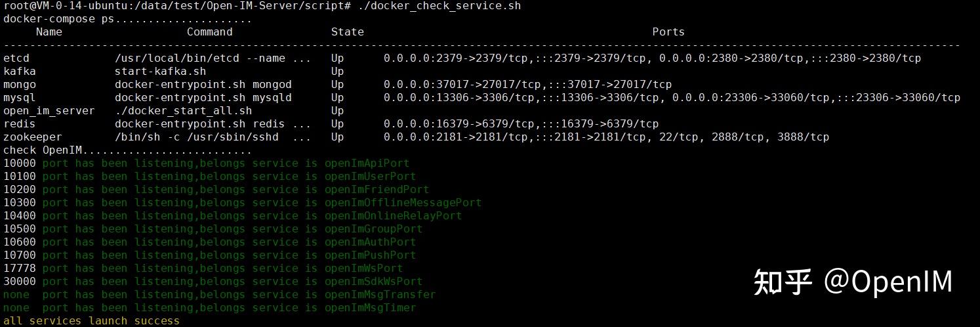
Task: Click the all services launch success message
Action: pos(91,321)
